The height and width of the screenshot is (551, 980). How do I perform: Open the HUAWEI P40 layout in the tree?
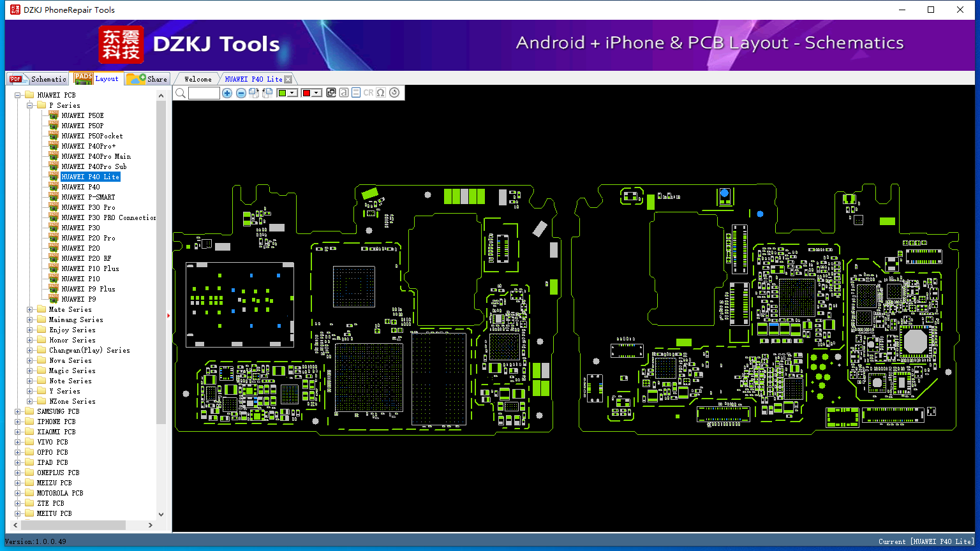click(80, 187)
